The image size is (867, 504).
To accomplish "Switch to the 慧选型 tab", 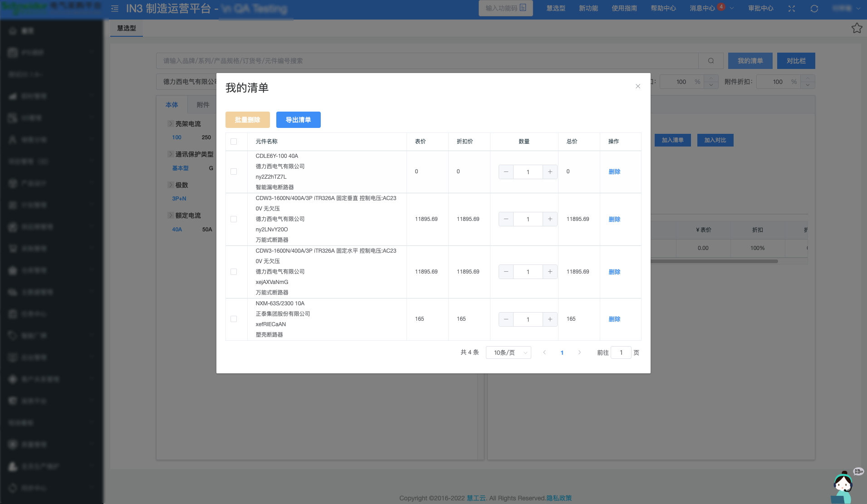I will (x=127, y=28).
